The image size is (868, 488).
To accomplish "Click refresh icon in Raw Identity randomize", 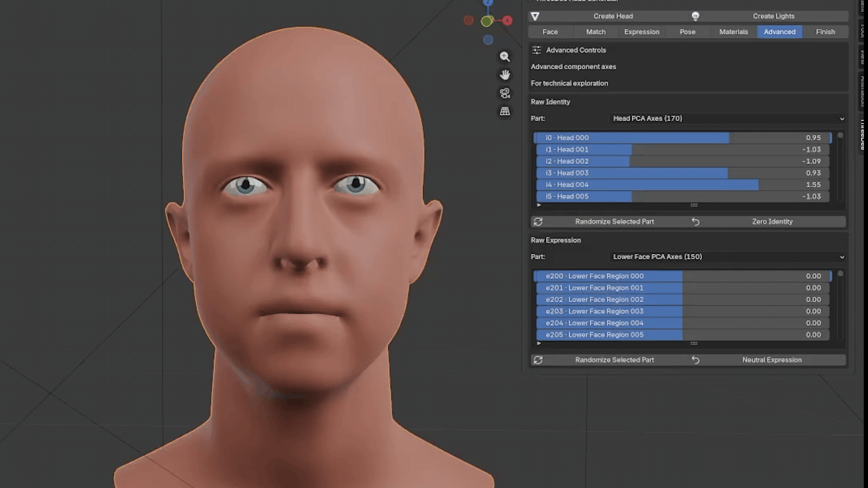I will click(538, 222).
